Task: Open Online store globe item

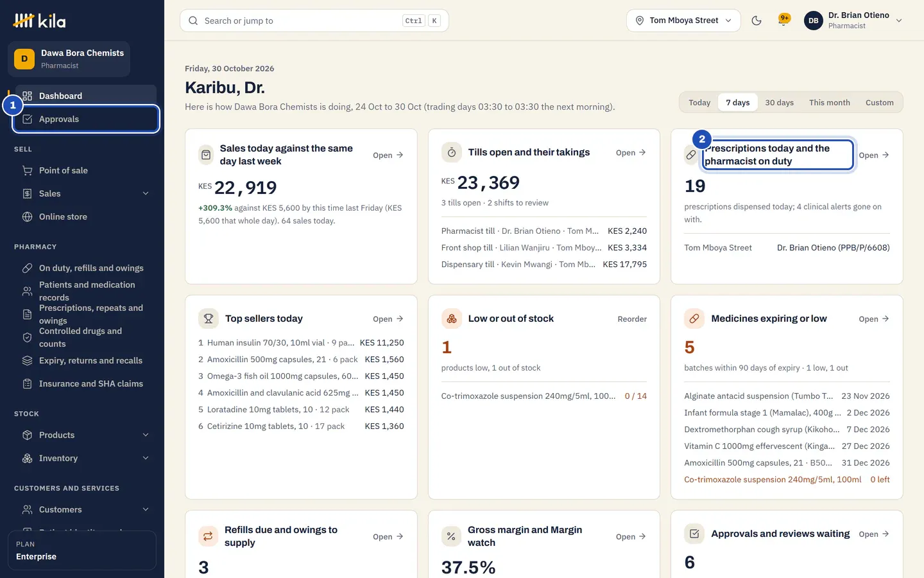Action: [x=86, y=217]
